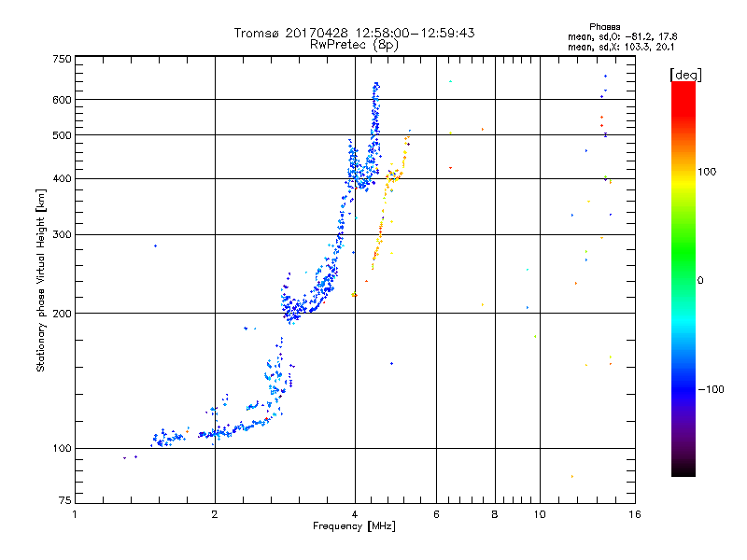Click the x-axis tick label '6'
This screenshot has width=747, height=560.
[x=436, y=514]
